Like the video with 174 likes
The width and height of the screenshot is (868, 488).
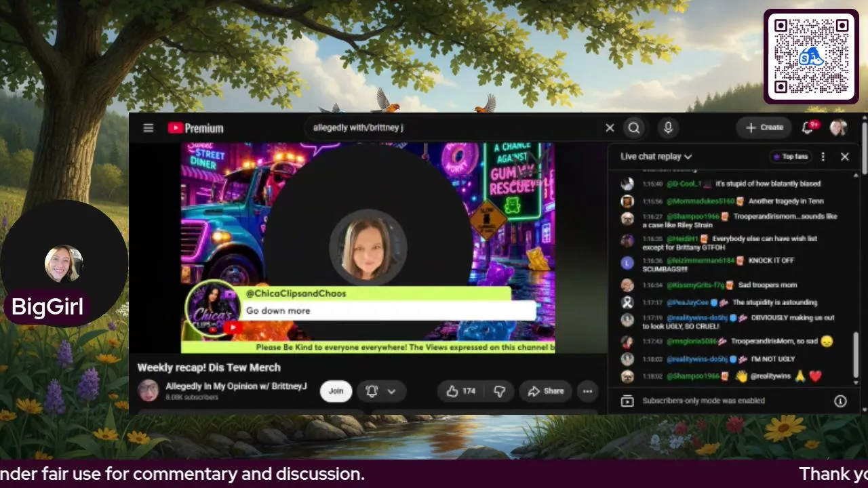tap(461, 391)
